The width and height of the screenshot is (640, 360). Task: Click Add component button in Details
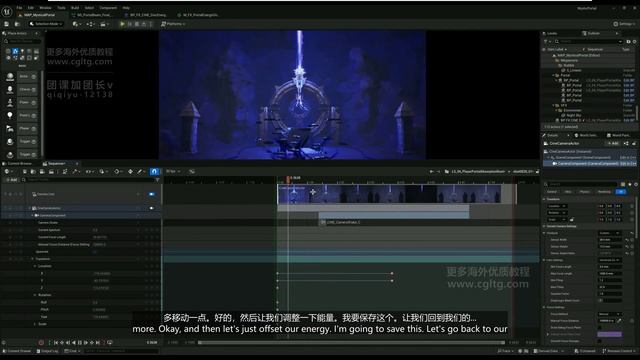pos(613,144)
